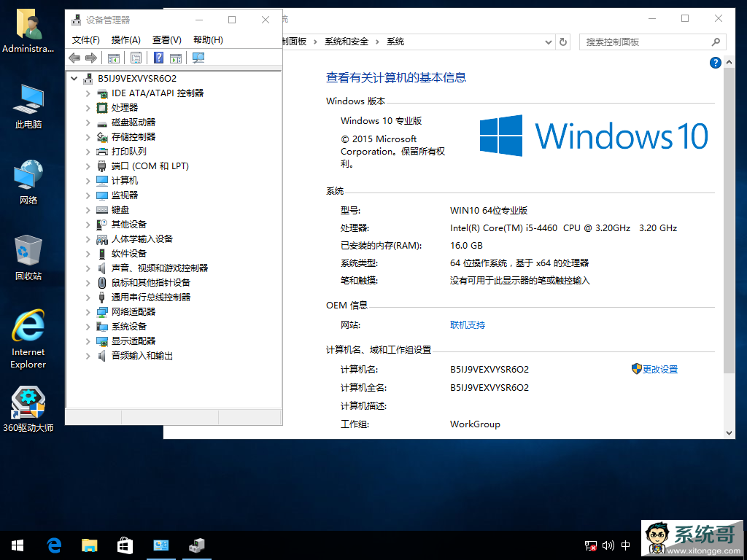747x560 pixels.
Task: Open the Windows Start button
Action: click(18, 545)
